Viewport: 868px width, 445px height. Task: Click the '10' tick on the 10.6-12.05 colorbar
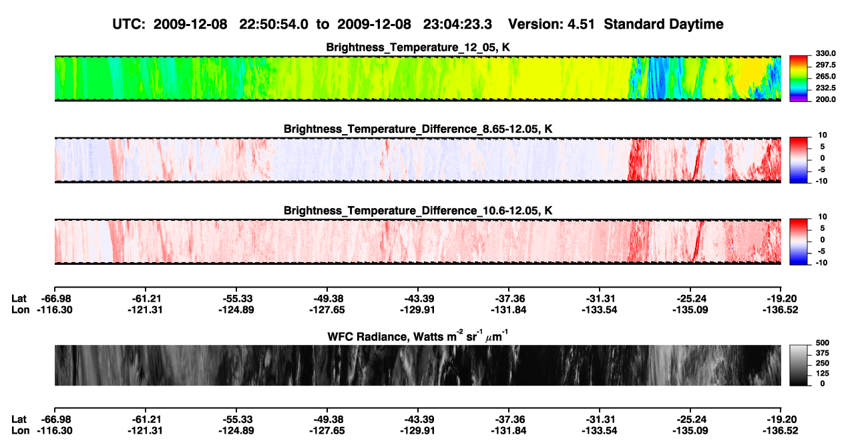(x=823, y=217)
